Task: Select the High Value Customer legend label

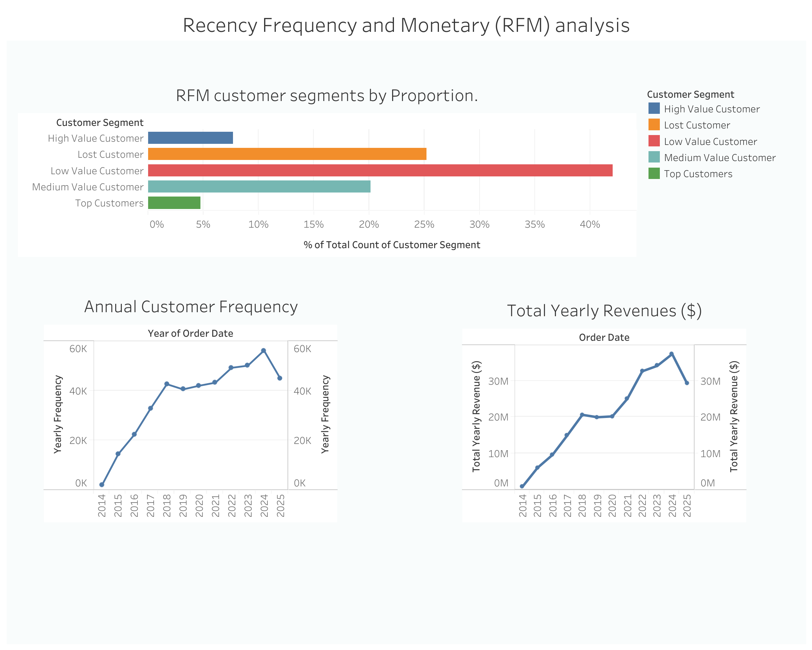Action: [x=711, y=109]
